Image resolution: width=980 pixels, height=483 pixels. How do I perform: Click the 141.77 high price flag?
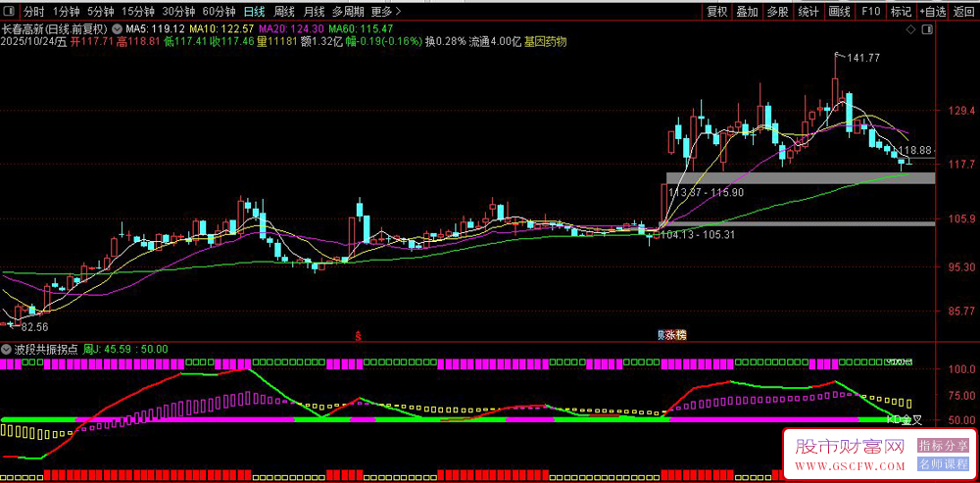point(862,59)
